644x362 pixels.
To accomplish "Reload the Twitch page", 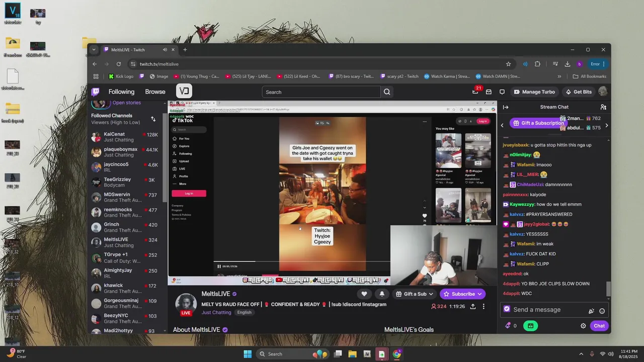I will coord(119,64).
